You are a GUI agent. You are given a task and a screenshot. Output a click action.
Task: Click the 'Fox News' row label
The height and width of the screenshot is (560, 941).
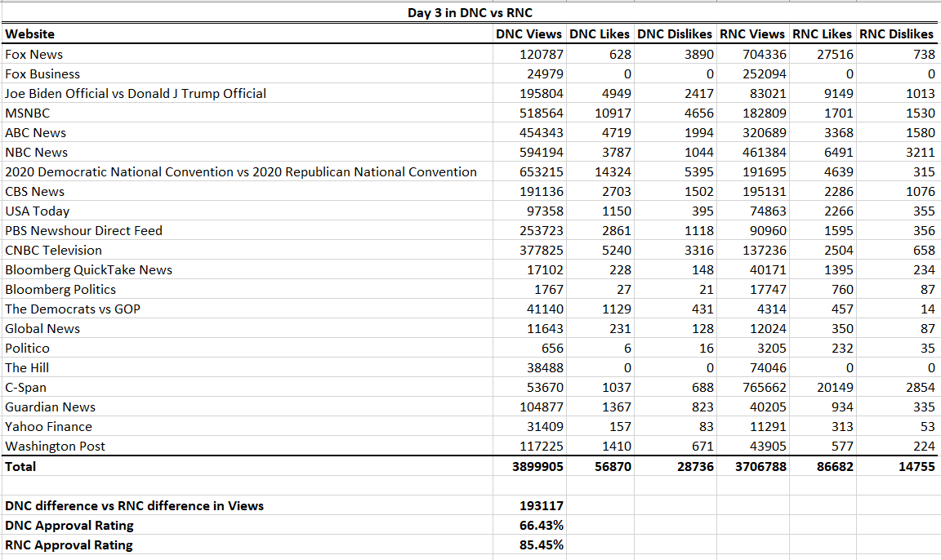248,54
